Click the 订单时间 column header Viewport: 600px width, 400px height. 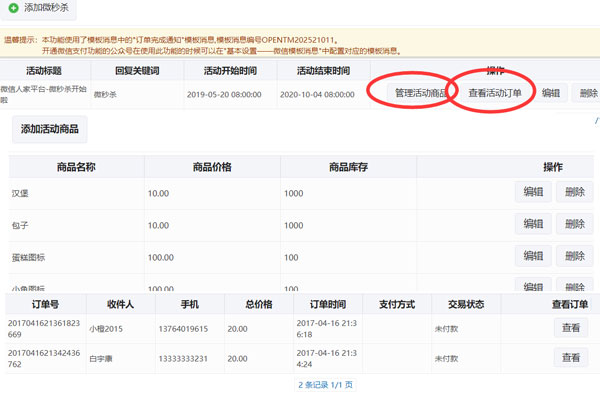328,305
